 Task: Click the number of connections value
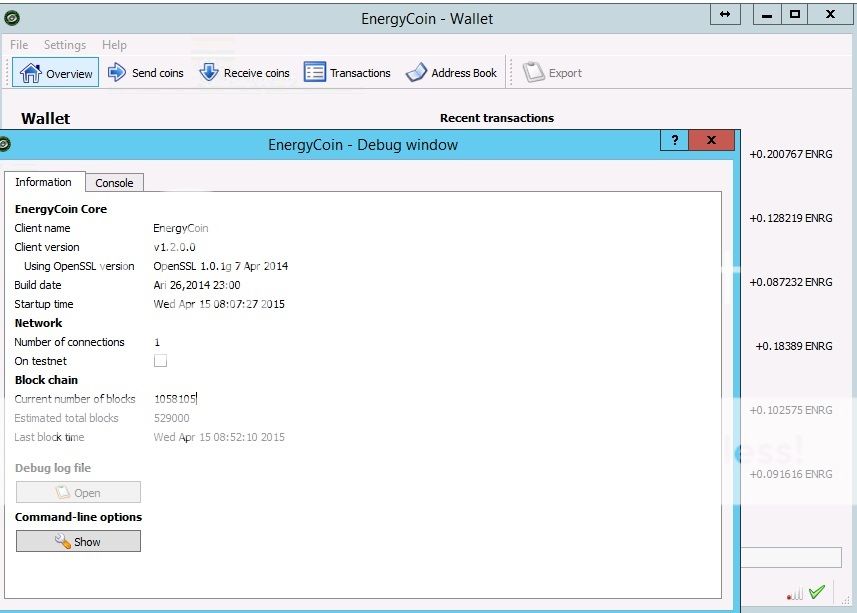[157, 342]
